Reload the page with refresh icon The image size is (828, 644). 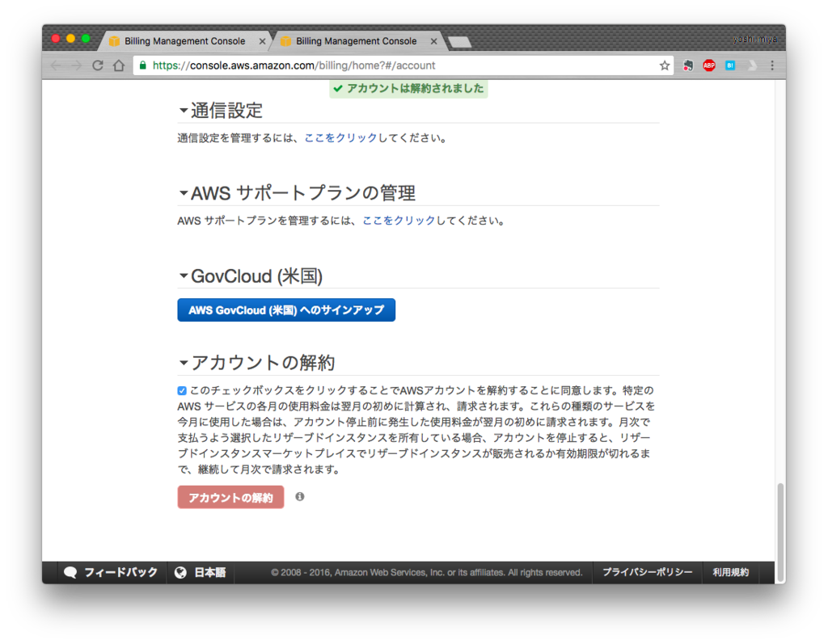pos(98,65)
